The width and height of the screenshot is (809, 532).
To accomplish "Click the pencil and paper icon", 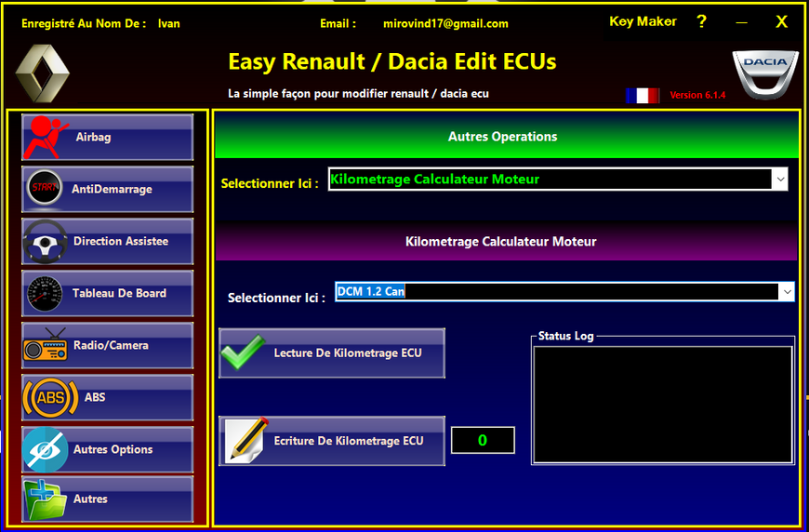I will click(x=247, y=440).
